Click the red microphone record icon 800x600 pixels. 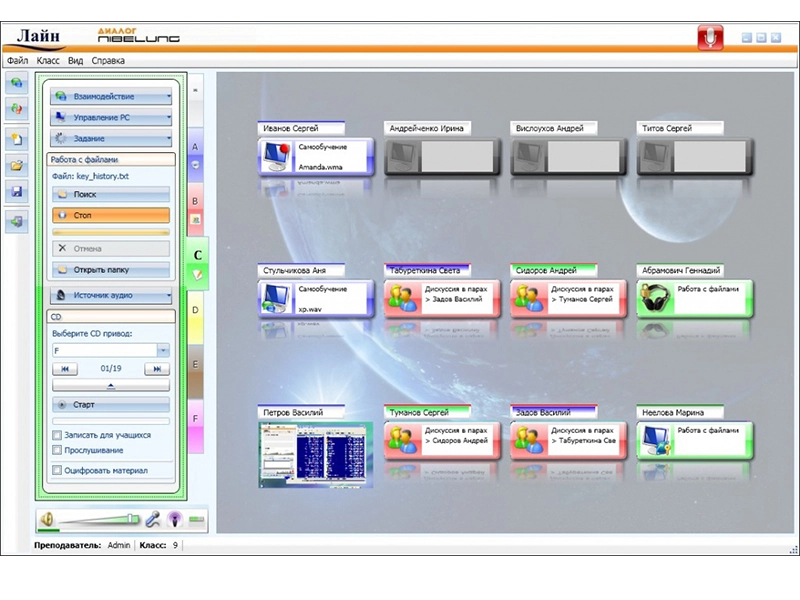click(710, 37)
